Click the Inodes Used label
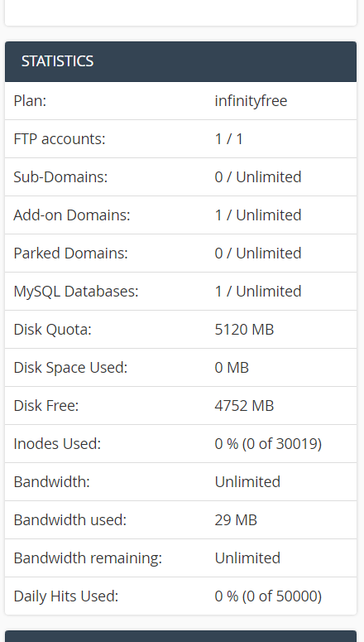This screenshot has width=364, height=642. point(57,443)
